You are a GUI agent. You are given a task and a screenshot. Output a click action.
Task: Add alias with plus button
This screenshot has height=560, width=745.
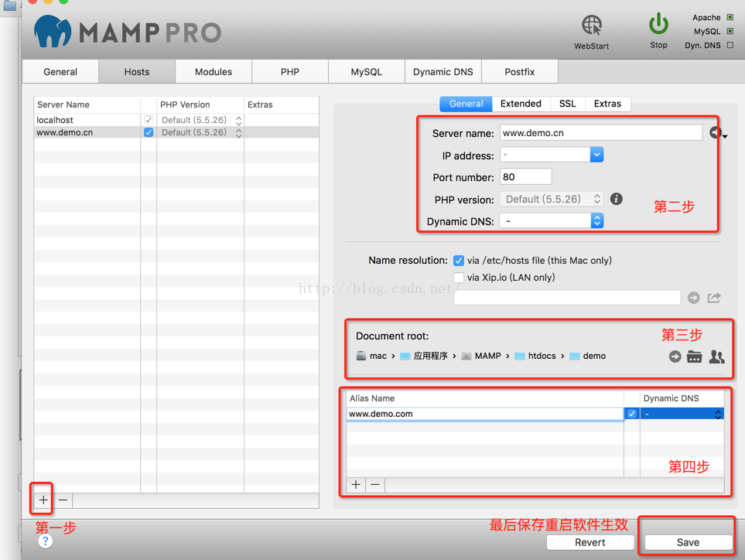point(356,484)
